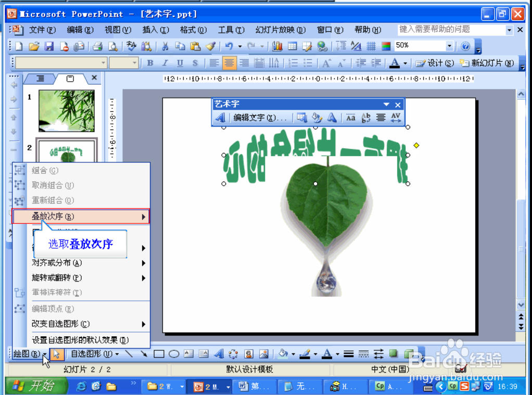
Task: Click the 新幻灯片 button
Action: pos(487,63)
